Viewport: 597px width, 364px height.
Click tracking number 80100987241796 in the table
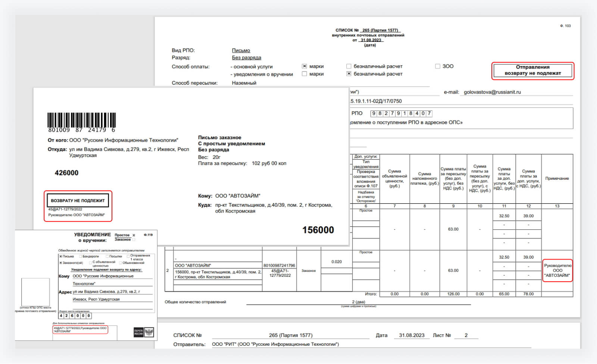point(279,266)
